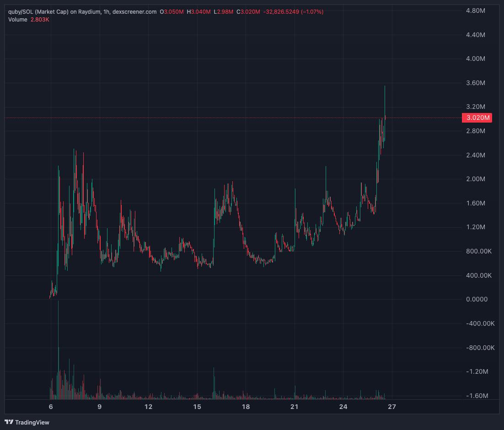Click the quby/SOL chart title legend

click(82, 12)
